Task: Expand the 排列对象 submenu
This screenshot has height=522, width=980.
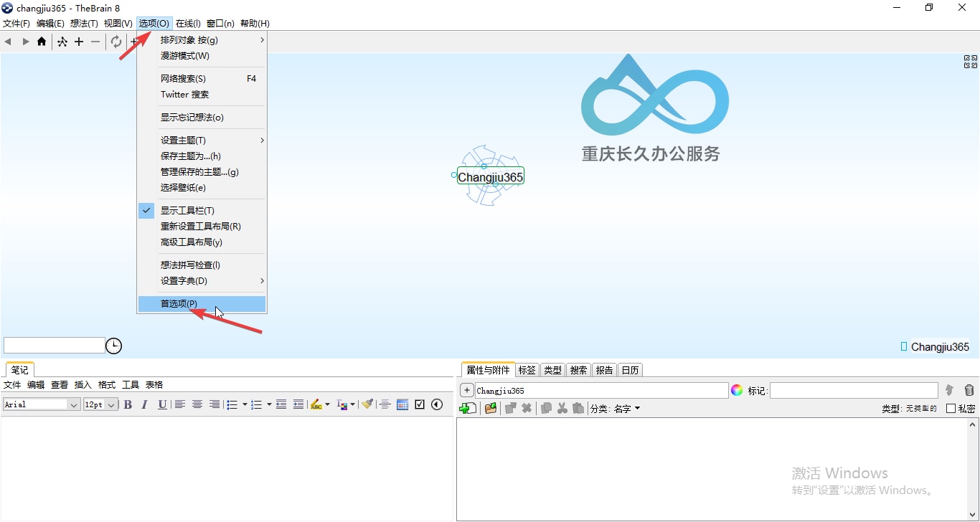Action: [202, 40]
